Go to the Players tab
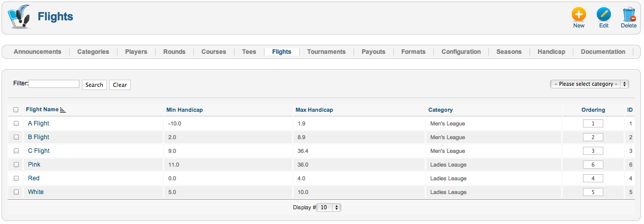The image size is (644, 224). pos(136,52)
